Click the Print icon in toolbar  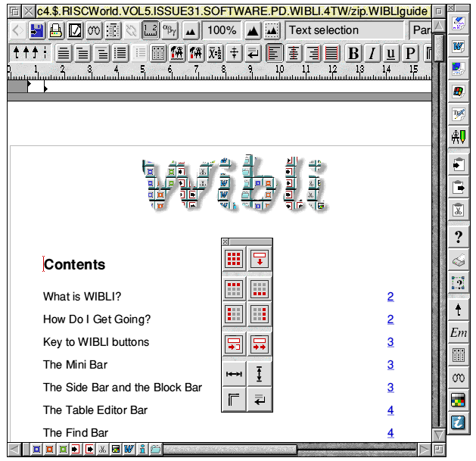click(56, 30)
